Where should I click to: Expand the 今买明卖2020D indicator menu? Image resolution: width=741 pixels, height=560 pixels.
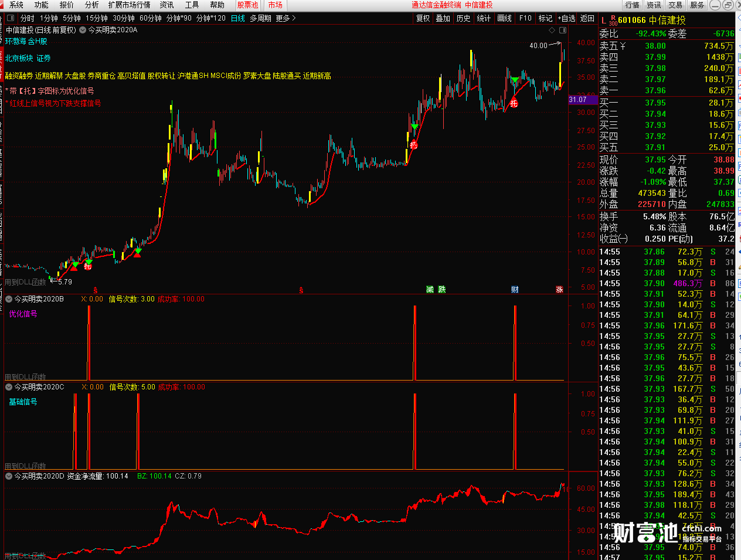pos(9,476)
